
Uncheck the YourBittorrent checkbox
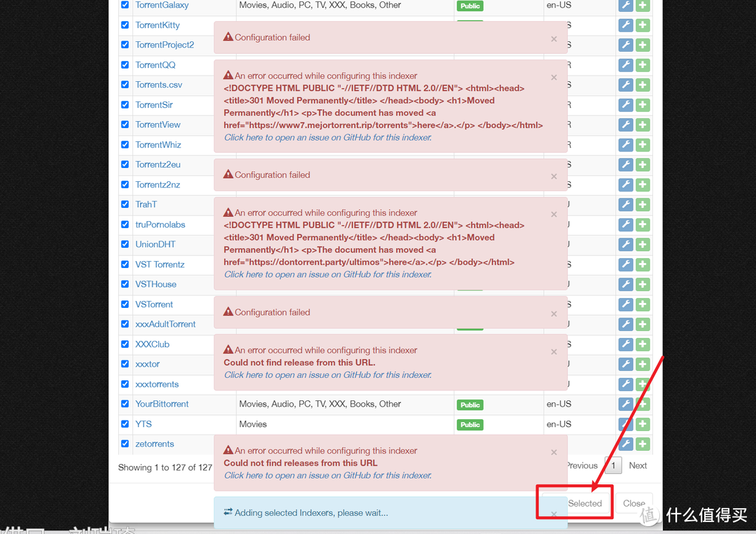(x=125, y=403)
